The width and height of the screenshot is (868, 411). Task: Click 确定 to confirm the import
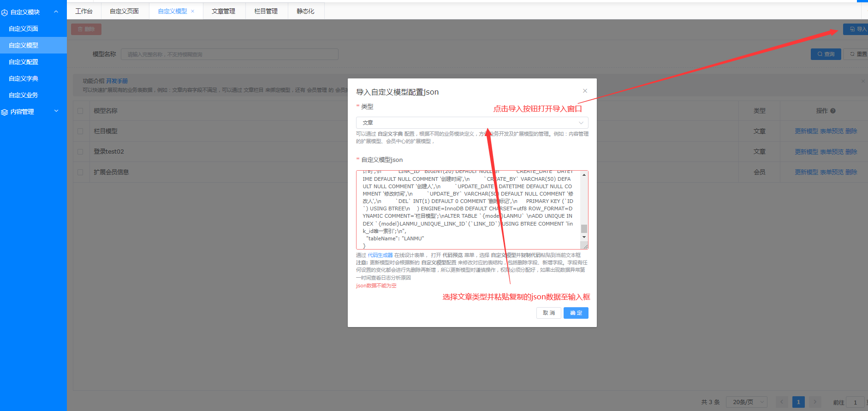(x=576, y=313)
